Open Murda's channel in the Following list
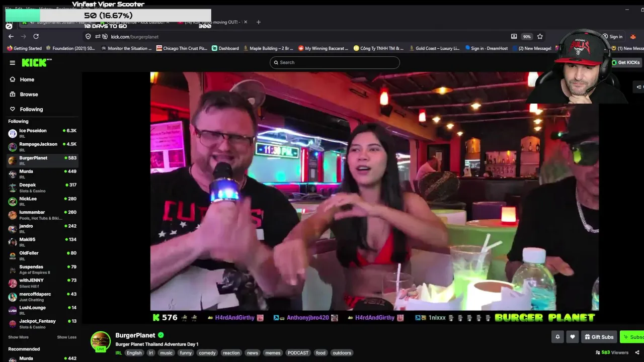 (x=42, y=174)
